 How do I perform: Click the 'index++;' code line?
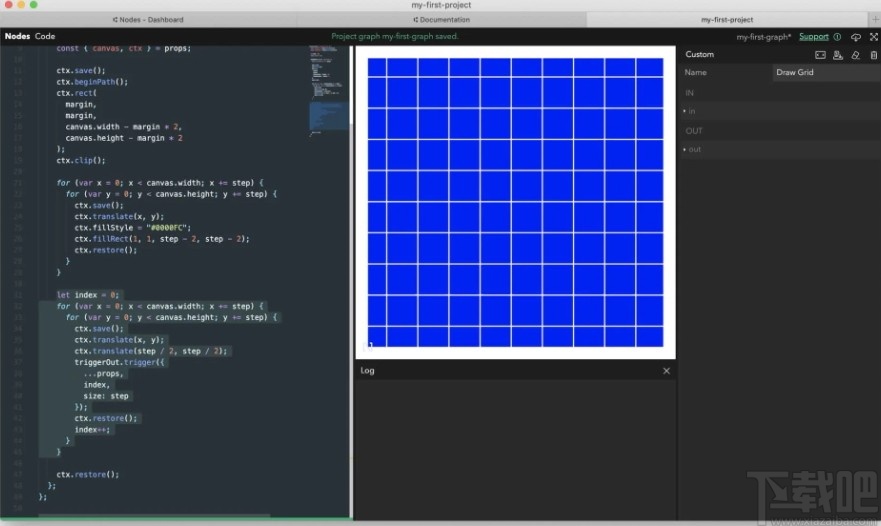pos(92,430)
